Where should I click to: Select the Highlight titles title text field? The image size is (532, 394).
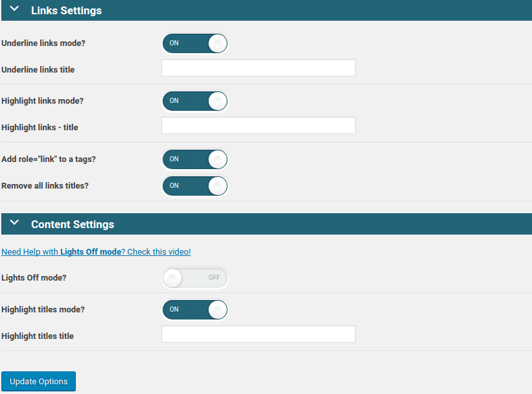tap(258, 334)
